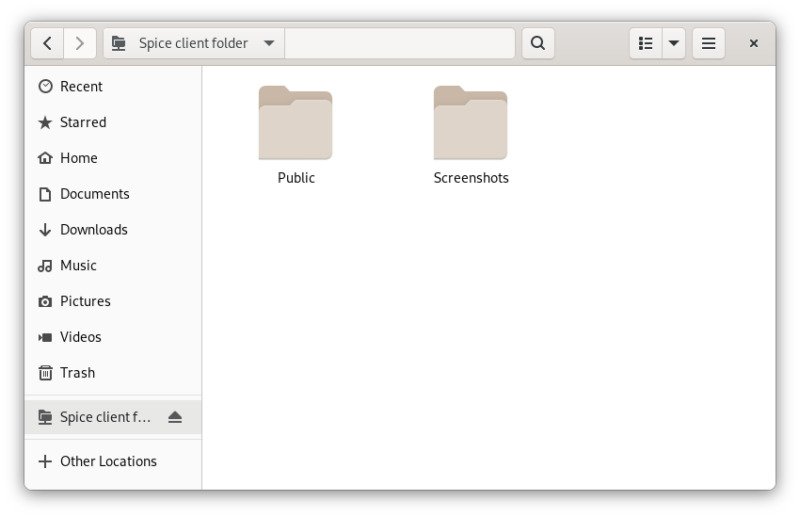
Task: Select Music in the sidebar
Action: tap(78, 265)
